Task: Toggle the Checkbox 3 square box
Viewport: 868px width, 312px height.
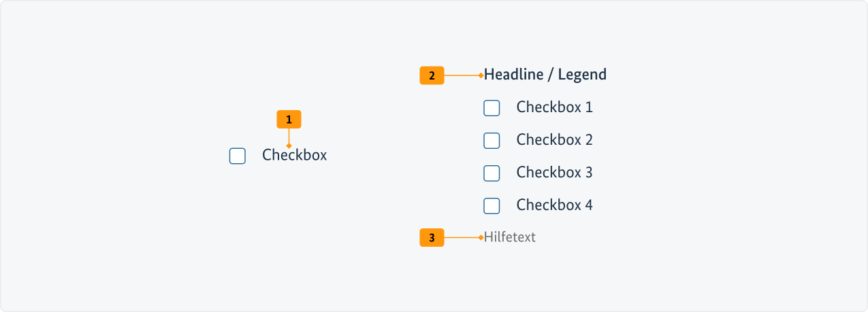Action: (492, 173)
